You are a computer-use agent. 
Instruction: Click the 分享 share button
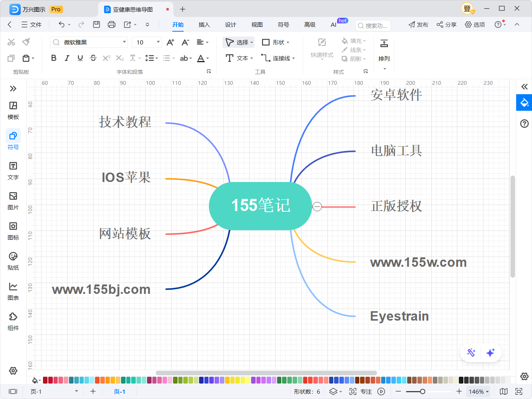coord(446,24)
